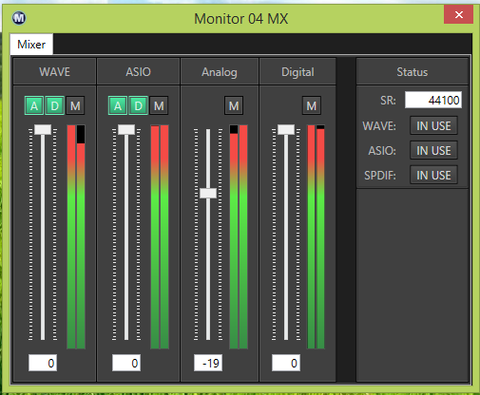Click the Monitor 04 MX window title

point(241,19)
